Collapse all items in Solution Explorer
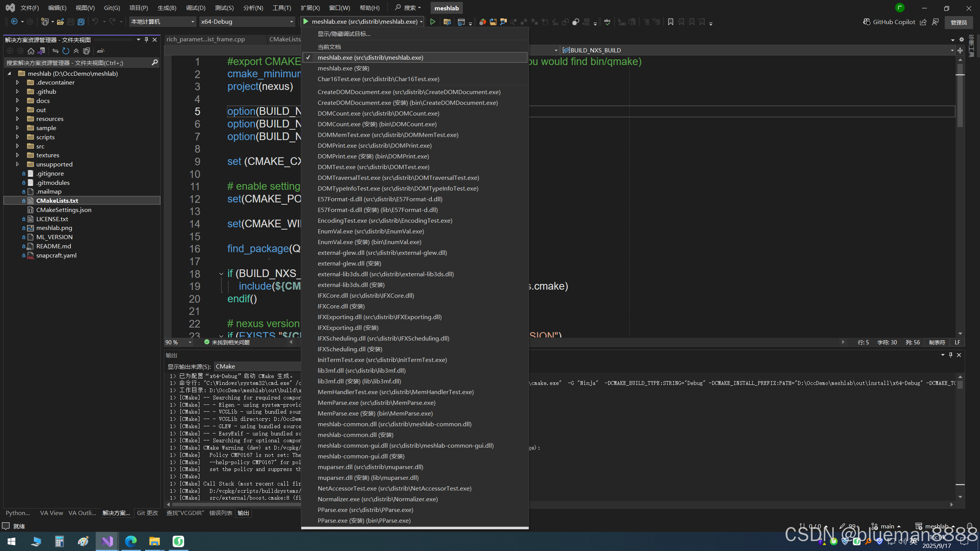Image resolution: width=980 pixels, height=551 pixels. point(76,51)
